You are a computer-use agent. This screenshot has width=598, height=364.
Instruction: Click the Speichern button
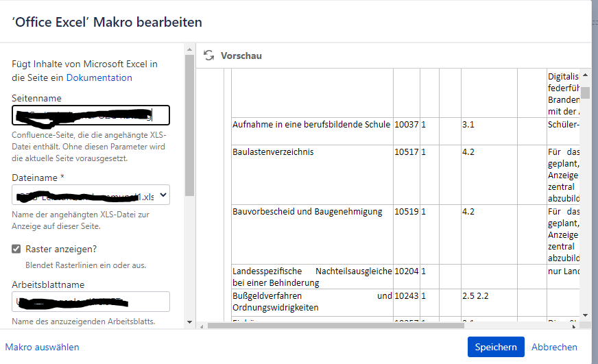pyautogui.click(x=496, y=347)
